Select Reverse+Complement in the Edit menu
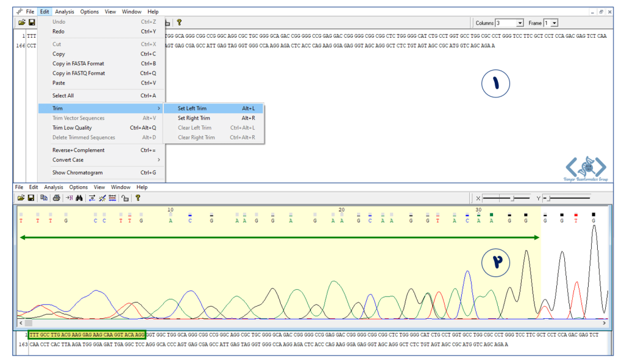 (101, 150)
